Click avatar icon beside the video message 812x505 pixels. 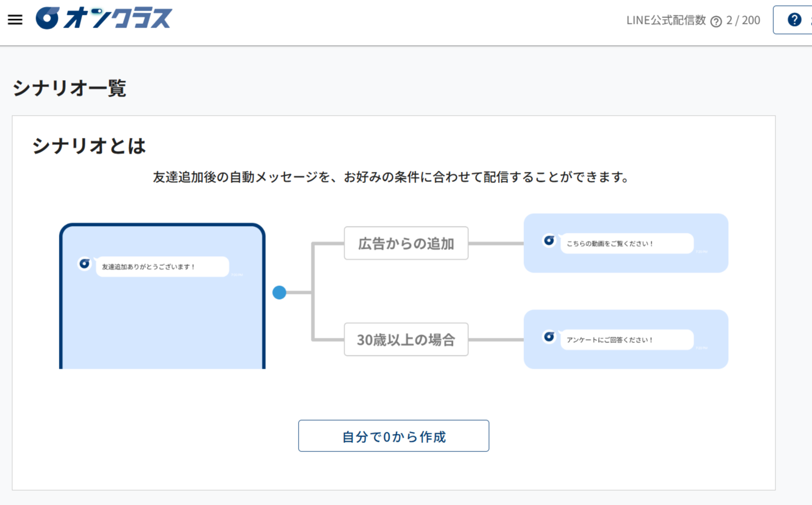pyautogui.click(x=549, y=241)
